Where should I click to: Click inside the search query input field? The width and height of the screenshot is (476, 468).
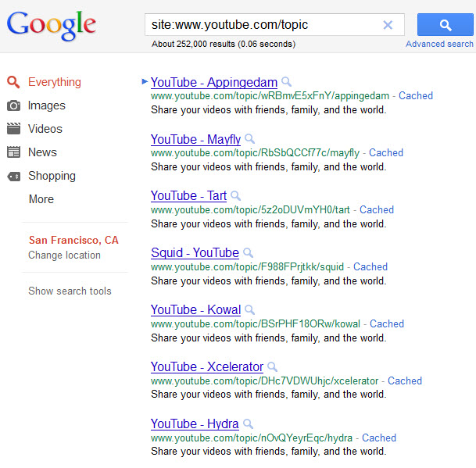click(x=264, y=24)
